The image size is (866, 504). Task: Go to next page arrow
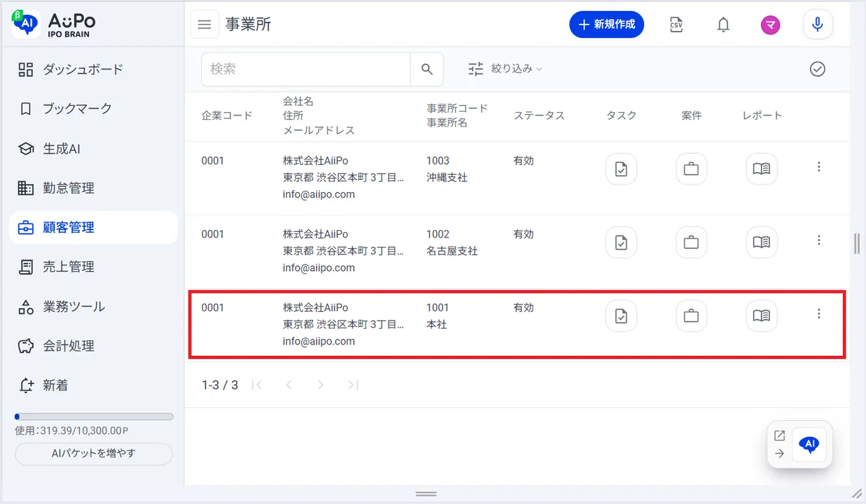pos(321,385)
